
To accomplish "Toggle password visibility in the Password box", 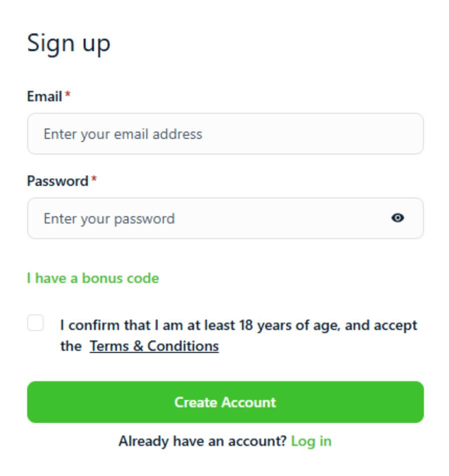I will coord(398,218).
